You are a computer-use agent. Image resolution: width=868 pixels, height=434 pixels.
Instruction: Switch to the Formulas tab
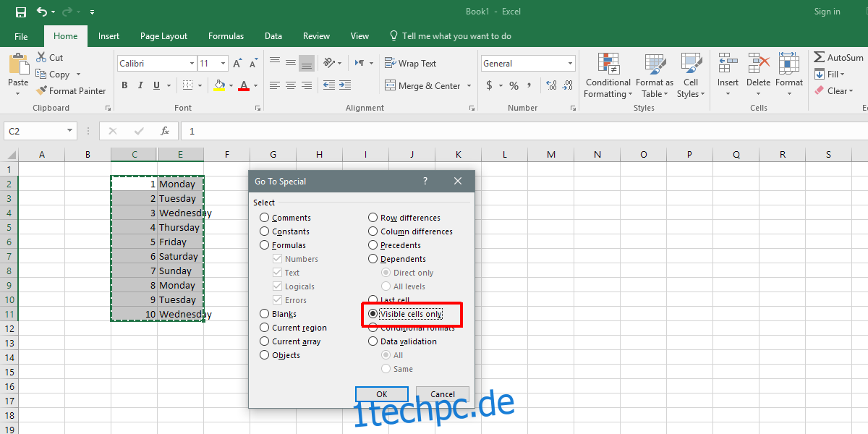coord(226,36)
